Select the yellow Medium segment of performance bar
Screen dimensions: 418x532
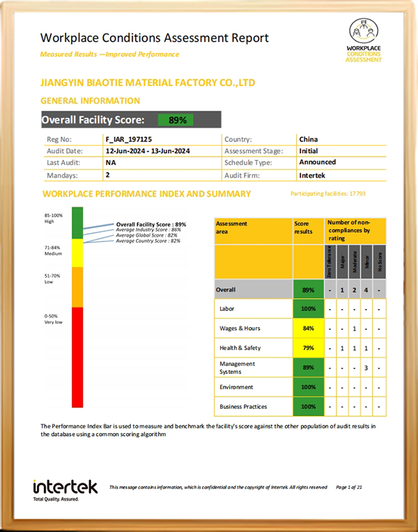pos(77,253)
